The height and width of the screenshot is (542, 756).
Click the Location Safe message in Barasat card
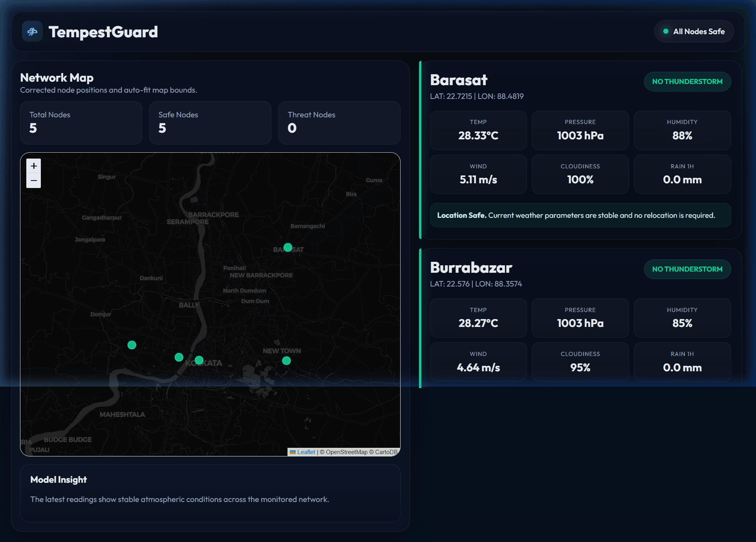pos(580,215)
